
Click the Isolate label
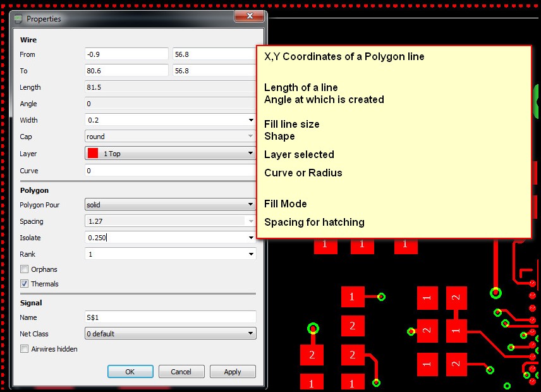[x=30, y=238]
